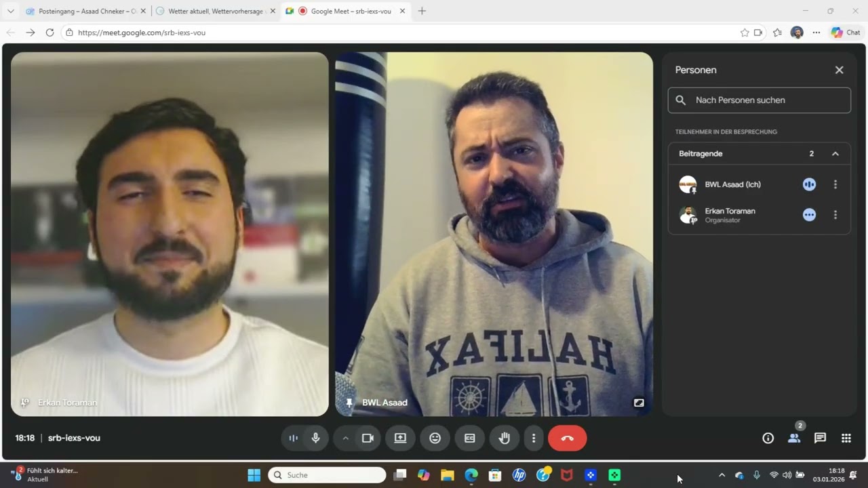The width and height of the screenshot is (868, 488).
Task: Open audio settings chevron beside camera button
Action: 345,438
